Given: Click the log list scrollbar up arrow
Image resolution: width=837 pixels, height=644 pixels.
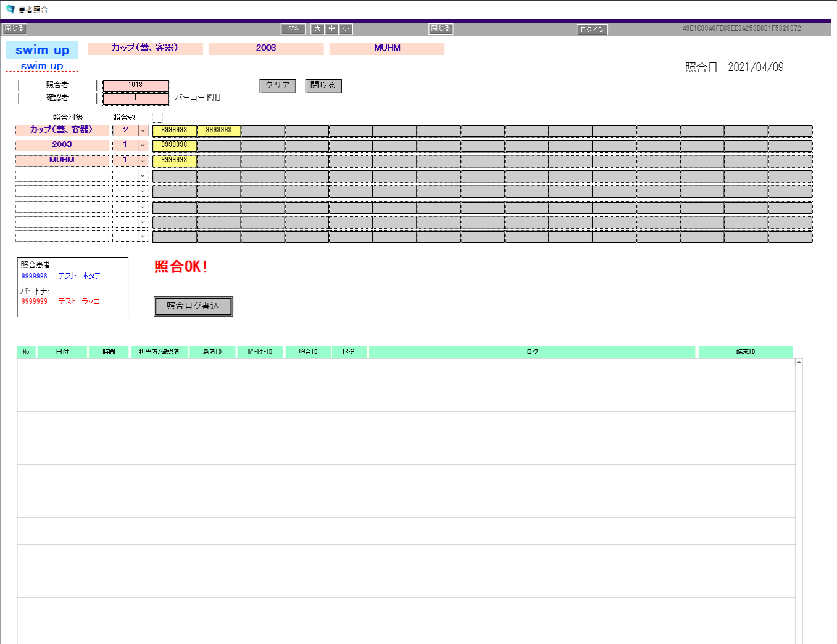Looking at the screenshot, I should 799,362.
